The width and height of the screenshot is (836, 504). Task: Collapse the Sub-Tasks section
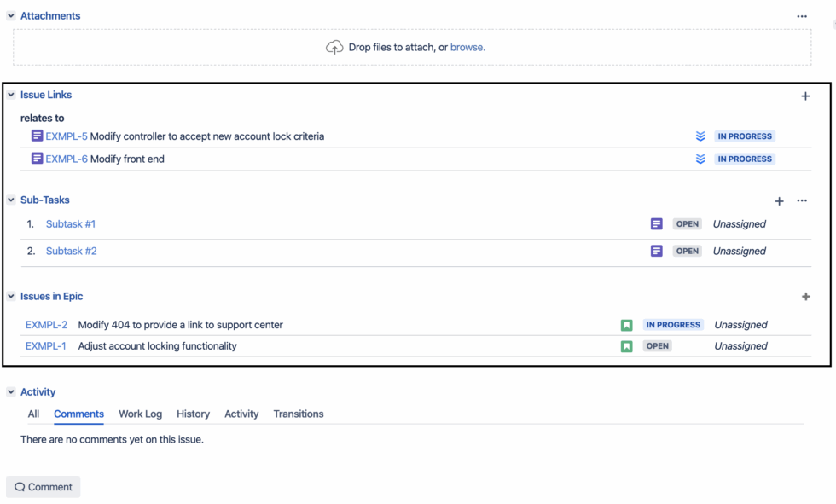pyautogui.click(x=10, y=200)
